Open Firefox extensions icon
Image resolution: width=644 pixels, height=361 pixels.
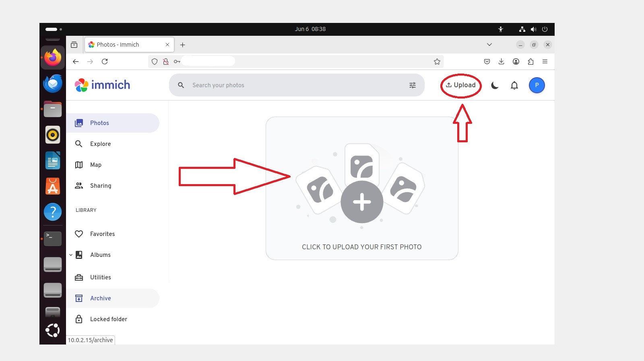click(x=530, y=62)
